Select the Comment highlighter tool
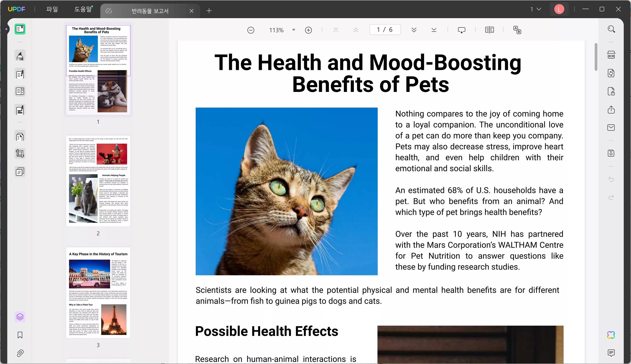This screenshot has width=631, height=364. (x=20, y=56)
